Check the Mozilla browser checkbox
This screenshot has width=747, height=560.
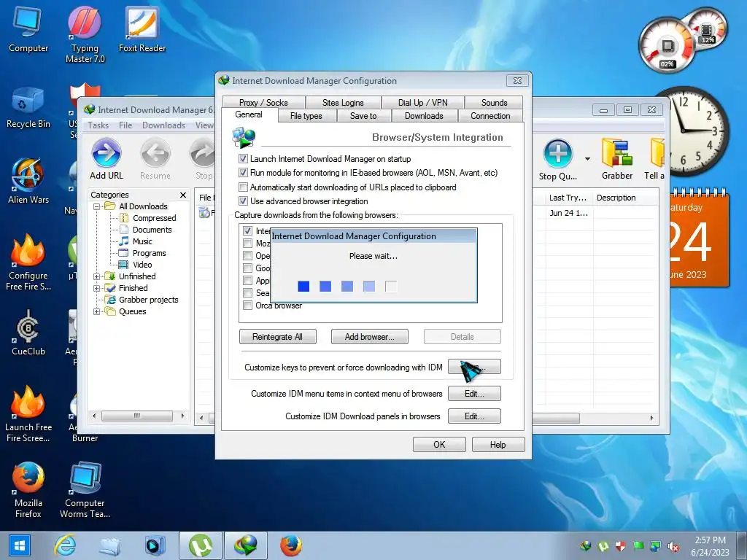[x=248, y=243]
